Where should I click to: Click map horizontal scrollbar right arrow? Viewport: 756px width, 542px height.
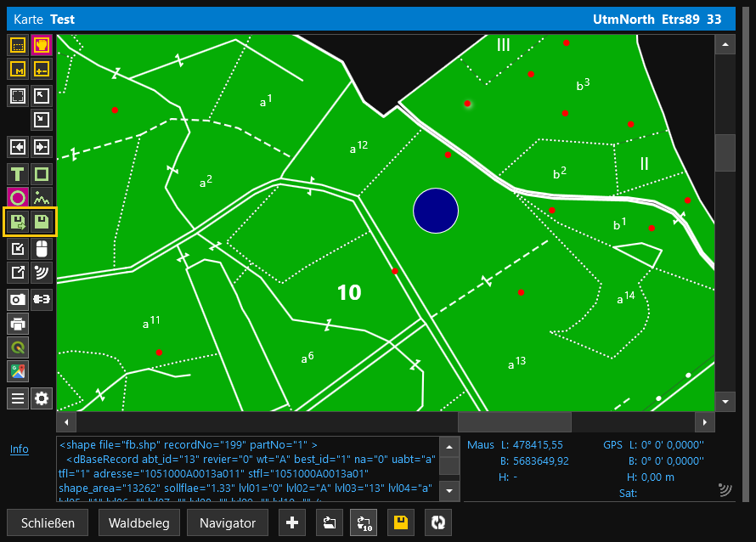click(x=704, y=421)
